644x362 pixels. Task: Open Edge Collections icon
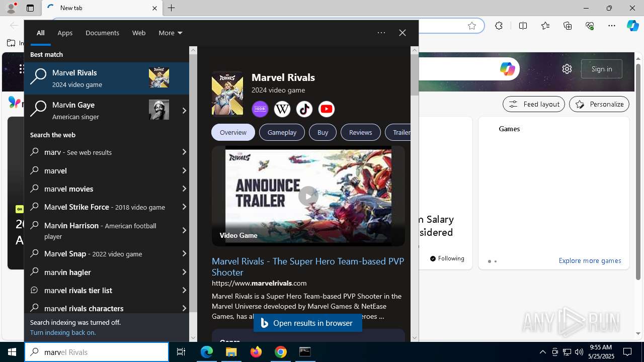tap(568, 26)
